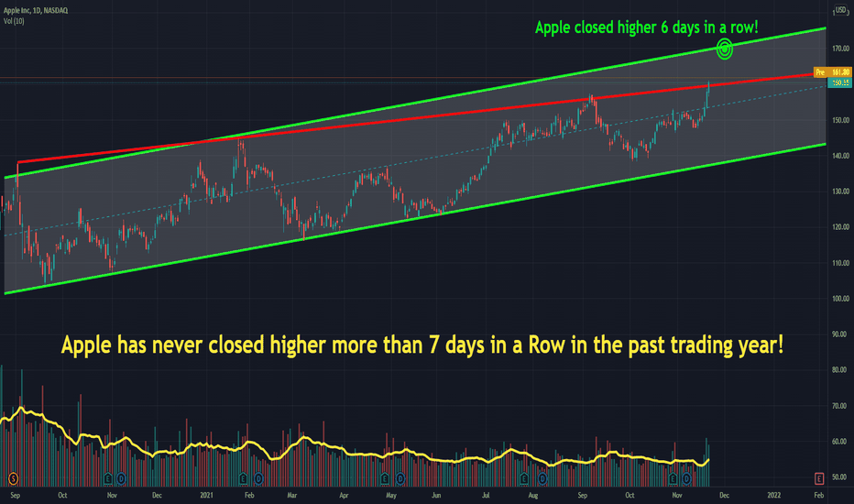Open the latest dividend D marker, Nov 2021
This screenshot has width=854, height=504.
pos(687,479)
